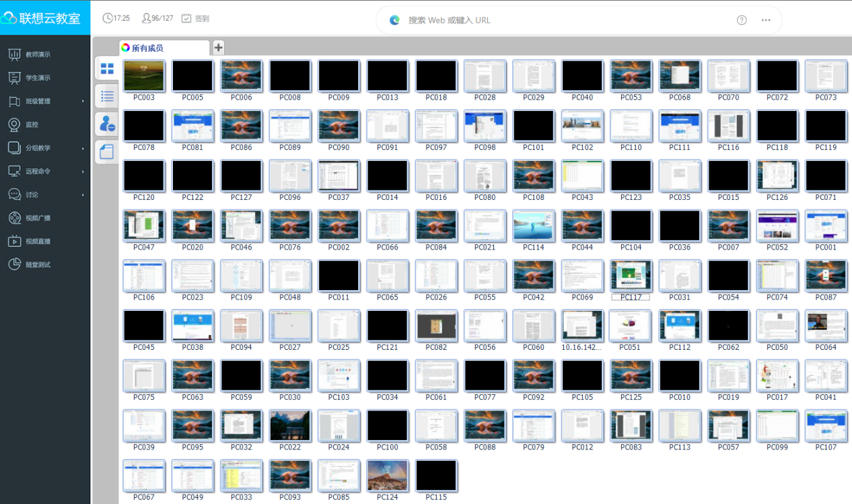Expand the 讨论 submenu arrow

[x=83, y=195]
